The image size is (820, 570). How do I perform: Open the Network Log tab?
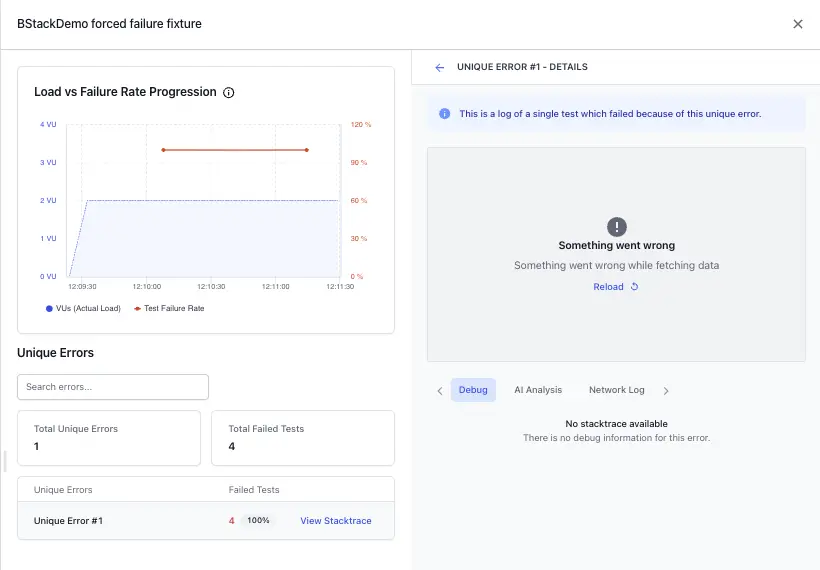point(617,390)
